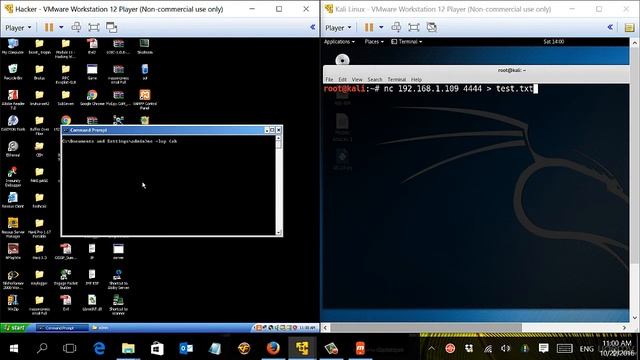Open Player menu in Kali Linux VMware window
Viewport: 640px width, 360px height.
[x=338, y=28]
